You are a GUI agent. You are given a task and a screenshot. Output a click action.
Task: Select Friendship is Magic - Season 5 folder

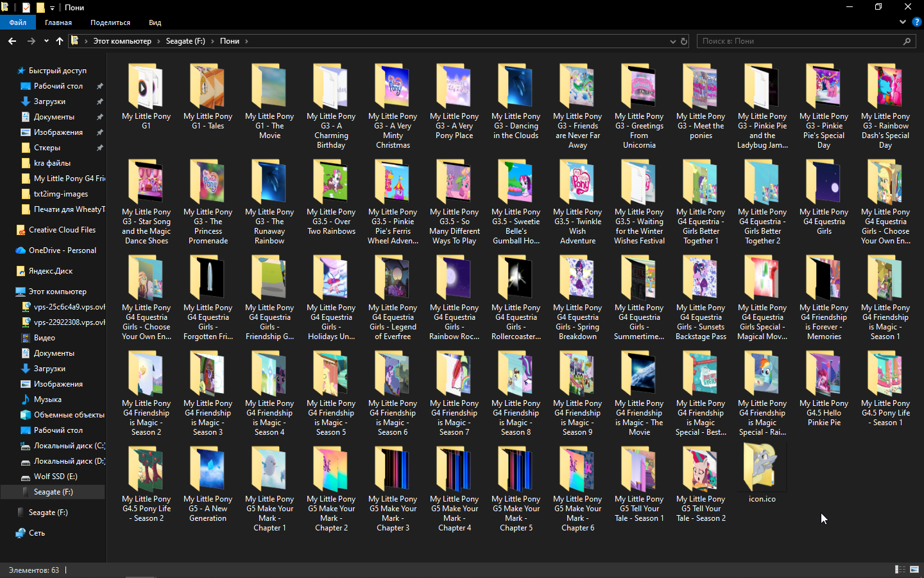tap(331, 393)
